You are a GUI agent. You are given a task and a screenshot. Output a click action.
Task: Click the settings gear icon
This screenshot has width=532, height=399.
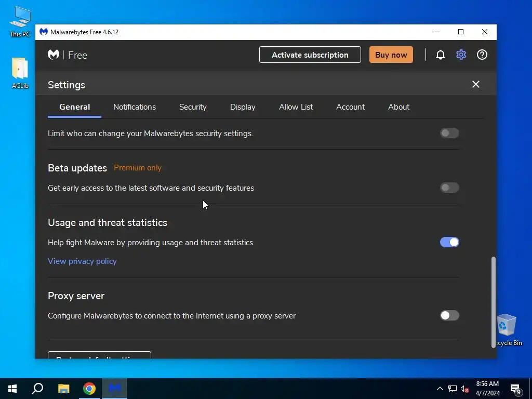461,55
